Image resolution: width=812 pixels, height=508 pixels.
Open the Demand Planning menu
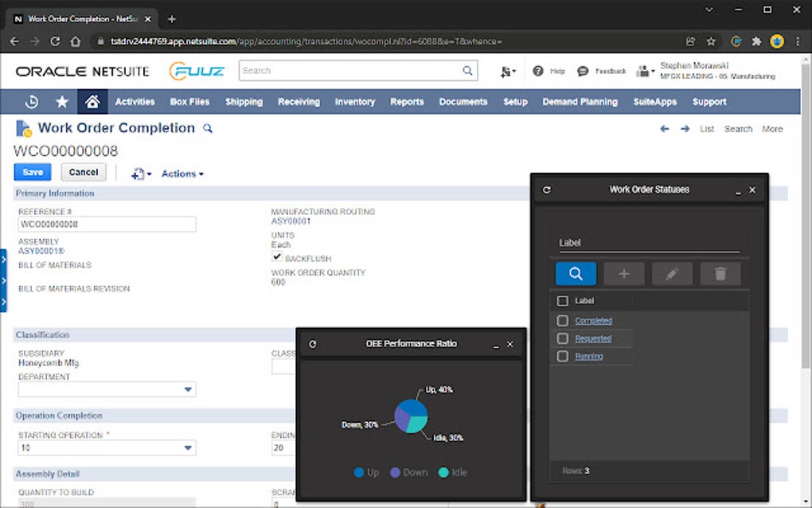[x=580, y=102]
